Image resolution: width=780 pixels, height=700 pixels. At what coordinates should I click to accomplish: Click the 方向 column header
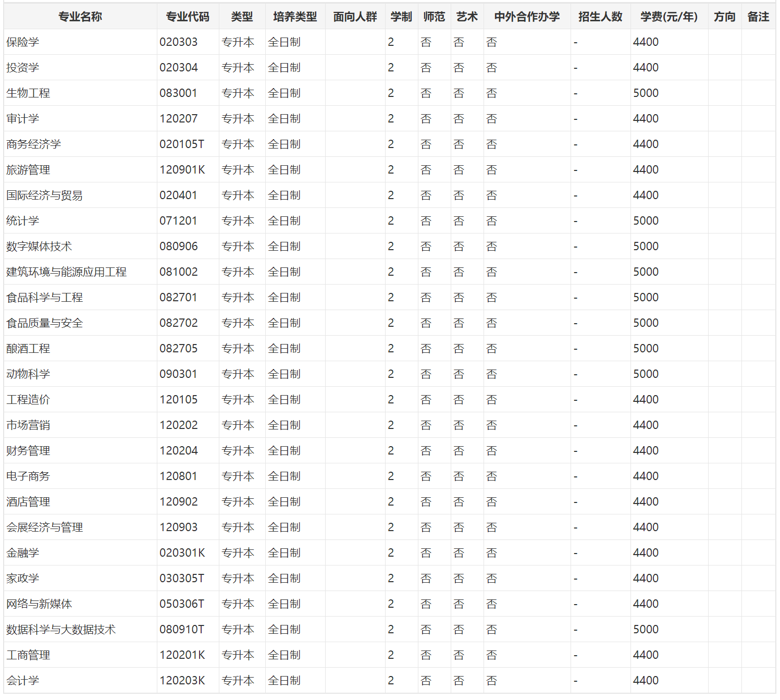[725, 17]
